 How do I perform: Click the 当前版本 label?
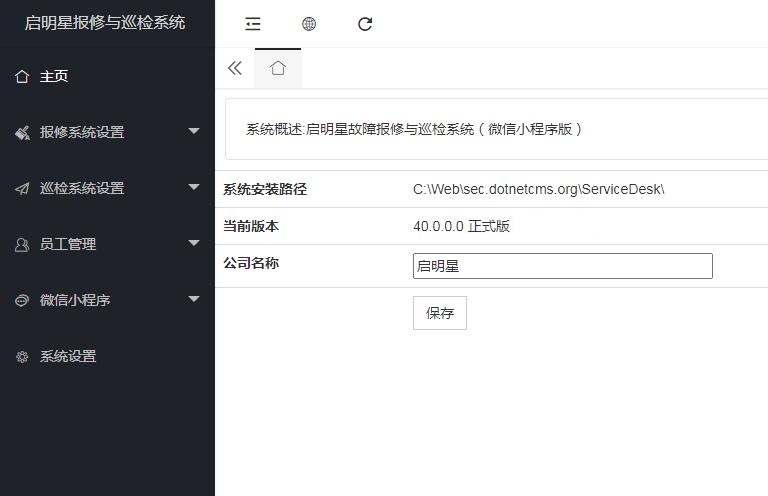pyautogui.click(x=251, y=226)
